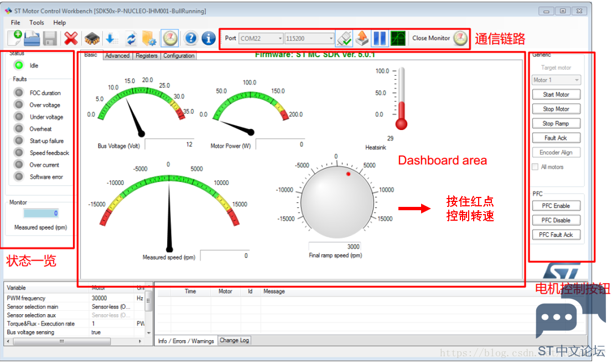Click the gauge icon next to Close Monitor
This screenshot has width=612, height=364.
click(460, 38)
